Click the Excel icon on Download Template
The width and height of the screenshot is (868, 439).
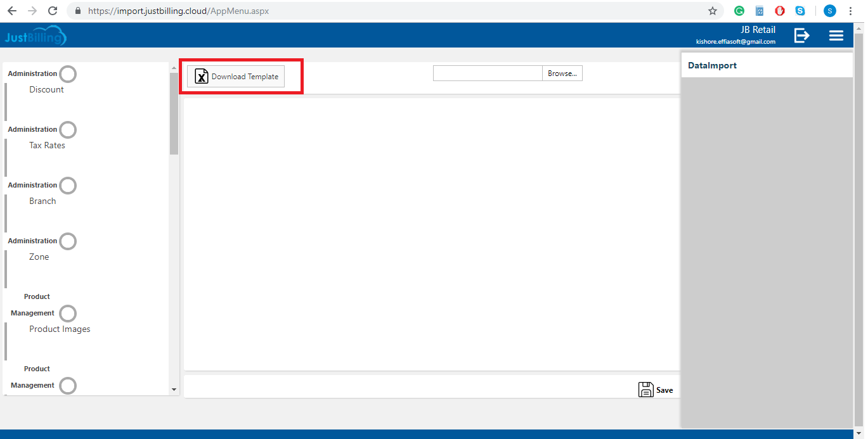click(202, 76)
